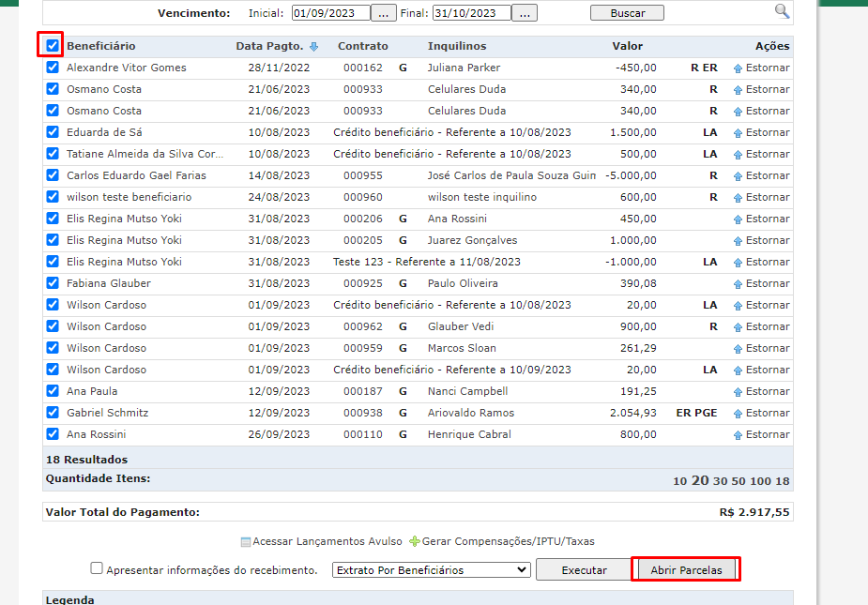This screenshot has height=605, width=868.
Task: Click contract number 000110
Action: tap(362, 434)
